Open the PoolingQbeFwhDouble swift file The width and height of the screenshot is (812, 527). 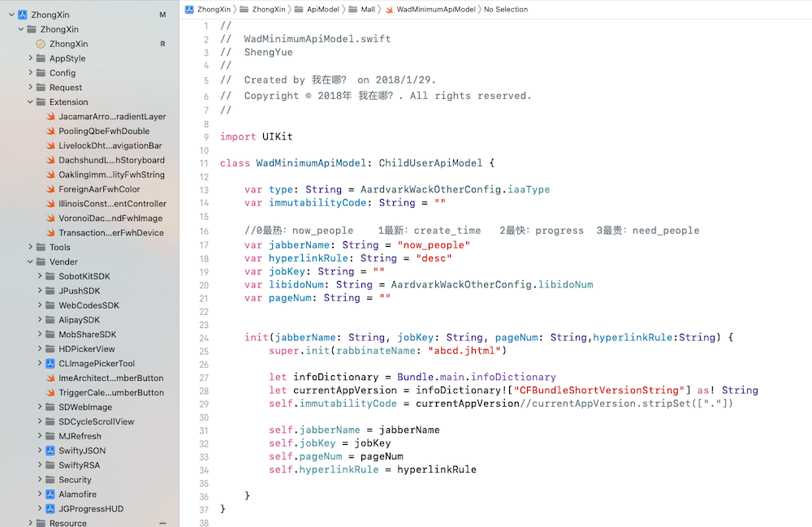point(104,131)
